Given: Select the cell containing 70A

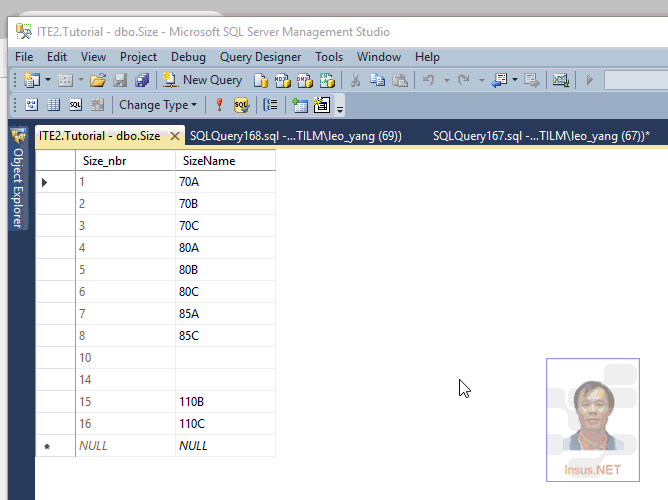Looking at the screenshot, I should 225,182.
